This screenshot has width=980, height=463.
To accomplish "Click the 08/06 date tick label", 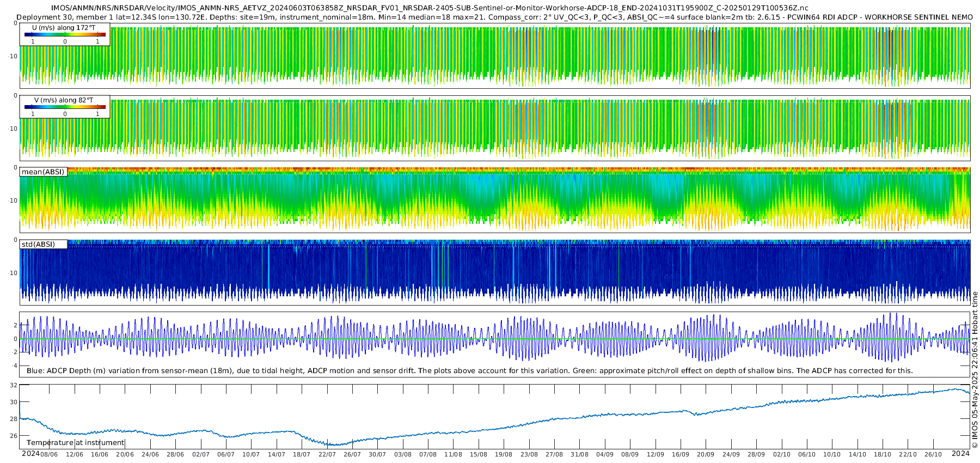I will [x=49, y=454].
